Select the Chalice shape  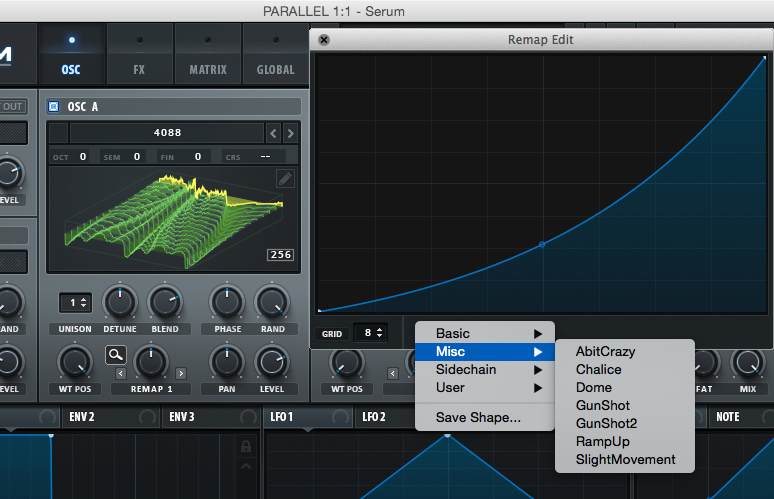(x=625, y=370)
